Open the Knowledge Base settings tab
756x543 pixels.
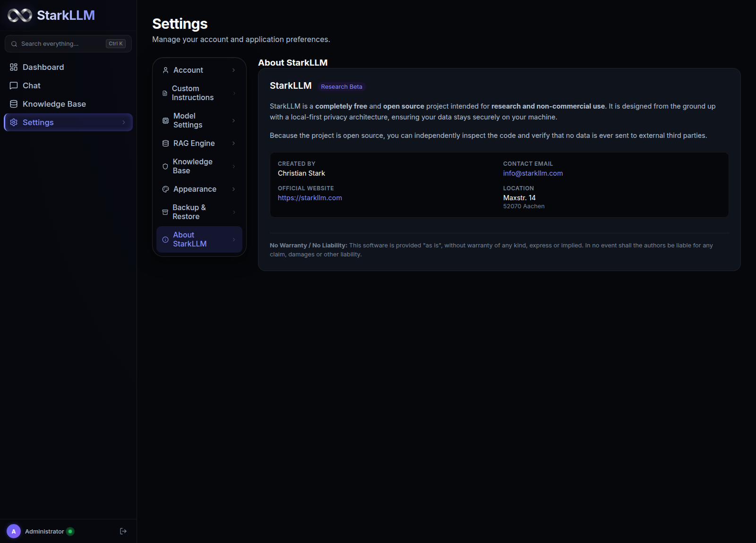(x=199, y=166)
